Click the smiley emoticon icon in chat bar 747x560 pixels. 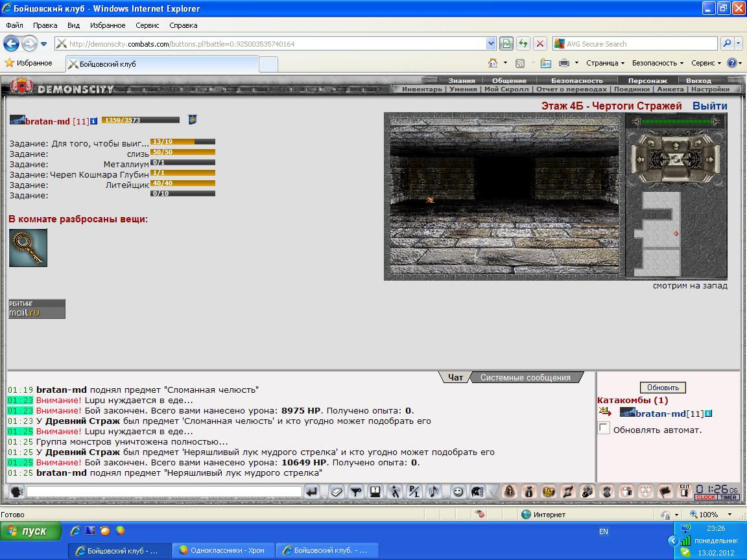[458, 491]
